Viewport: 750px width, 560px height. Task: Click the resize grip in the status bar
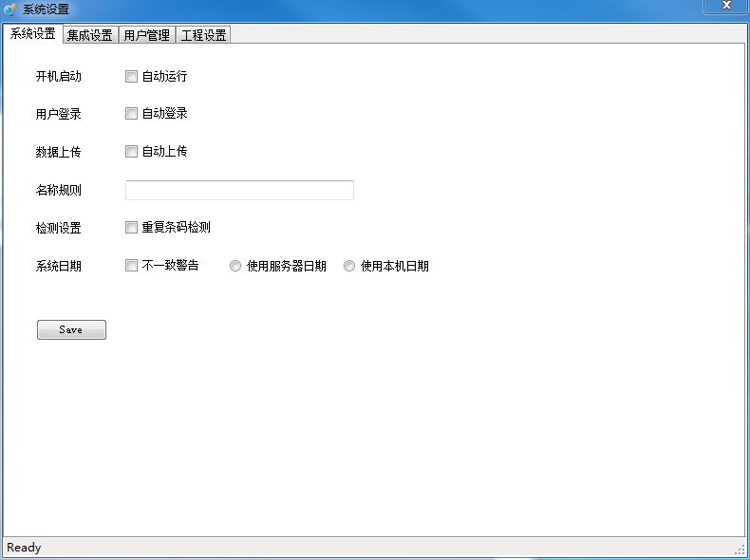coord(740,550)
